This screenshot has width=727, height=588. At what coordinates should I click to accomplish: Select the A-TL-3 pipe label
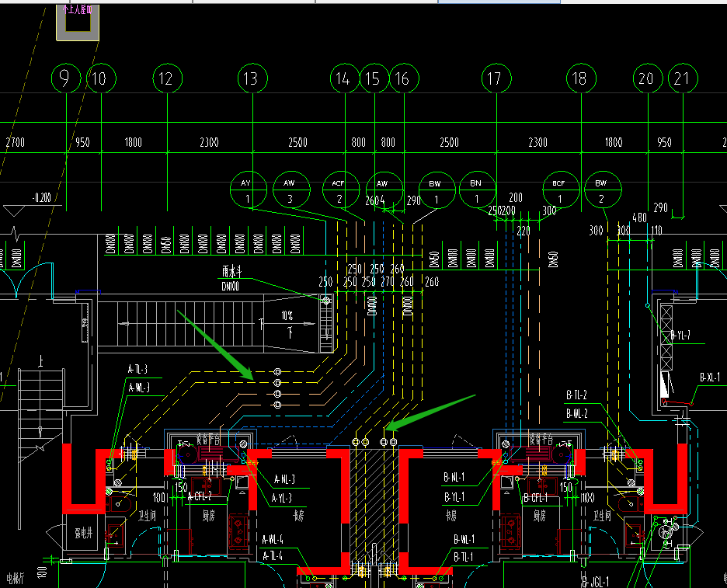pyautogui.click(x=137, y=369)
